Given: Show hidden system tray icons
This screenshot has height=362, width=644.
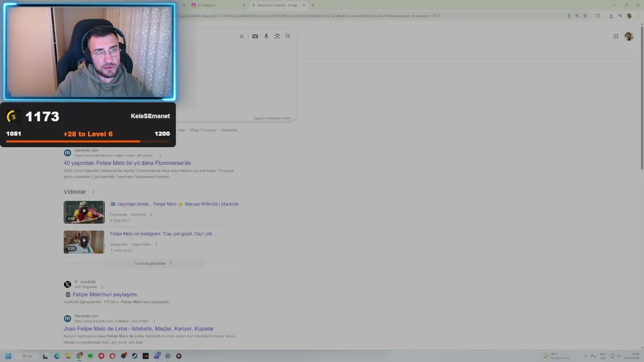Looking at the screenshot, I should point(585,356).
